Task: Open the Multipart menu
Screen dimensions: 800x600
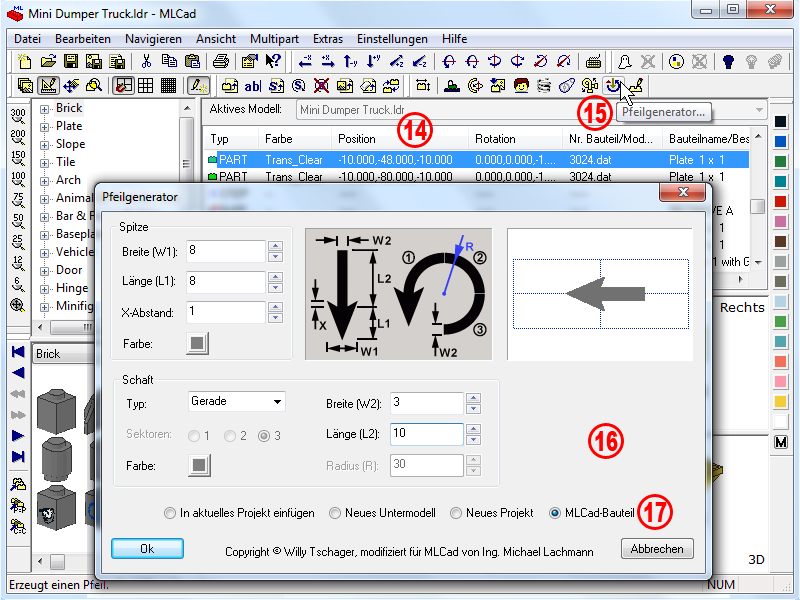Action: coord(274,39)
